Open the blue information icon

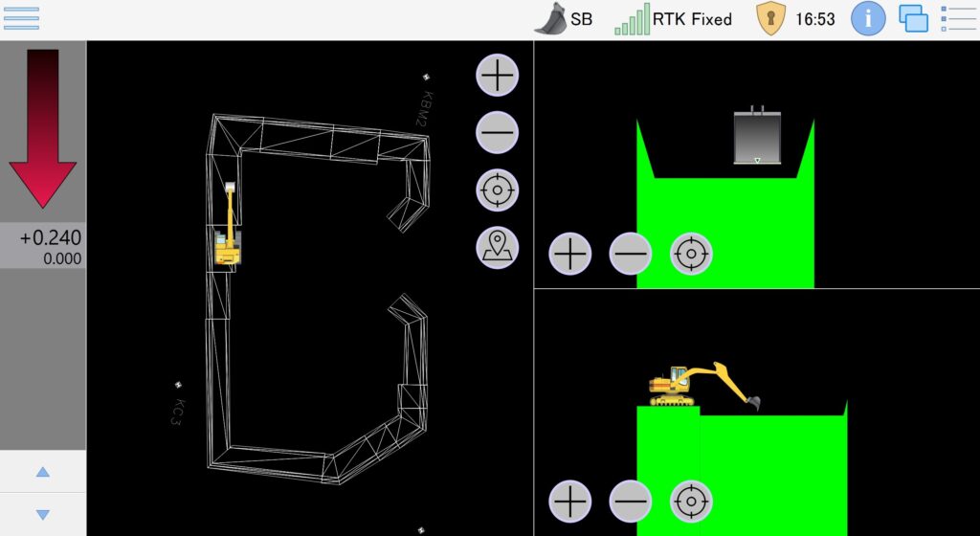(x=868, y=19)
